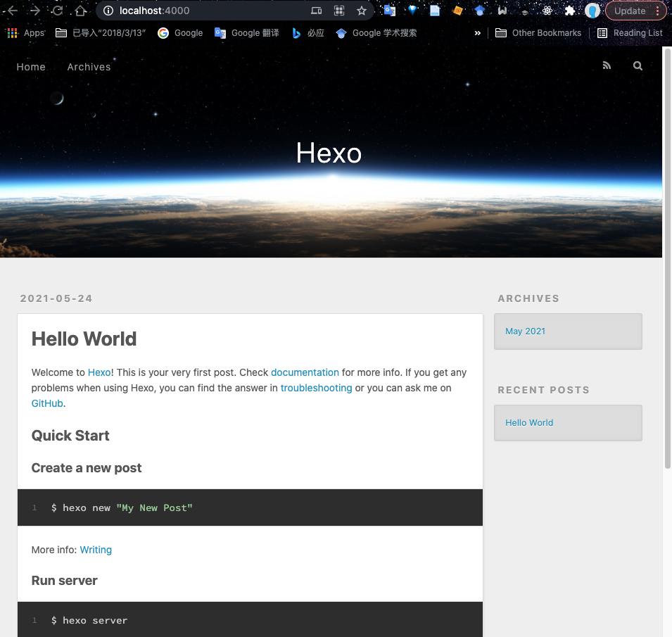This screenshot has width=672, height=637.
Task: Open the RSS feed icon in header
Action: pyautogui.click(x=607, y=65)
